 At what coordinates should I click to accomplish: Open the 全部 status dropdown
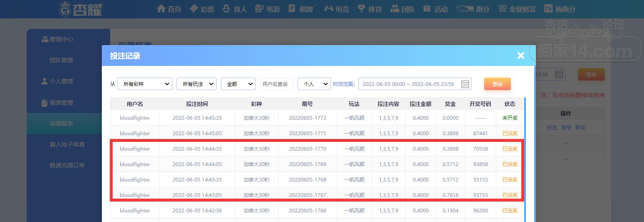pyautogui.click(x=238, y=84)
